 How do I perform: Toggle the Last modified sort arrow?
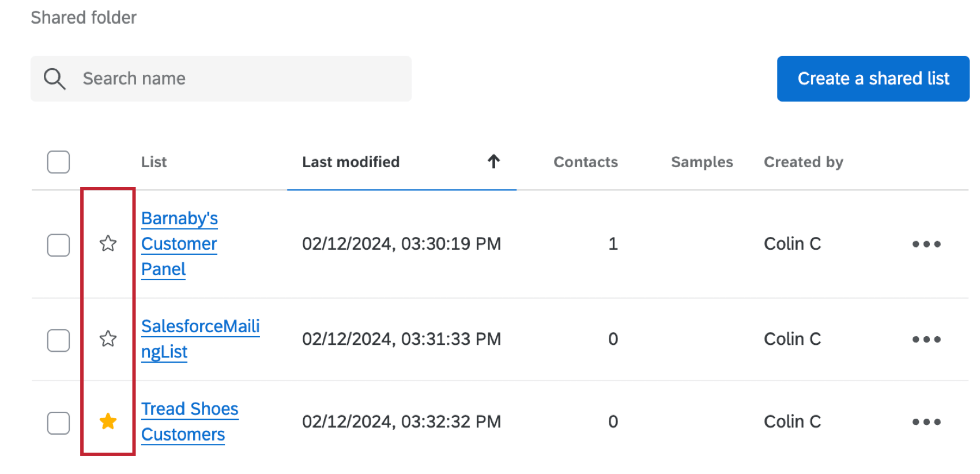[493, 161]
